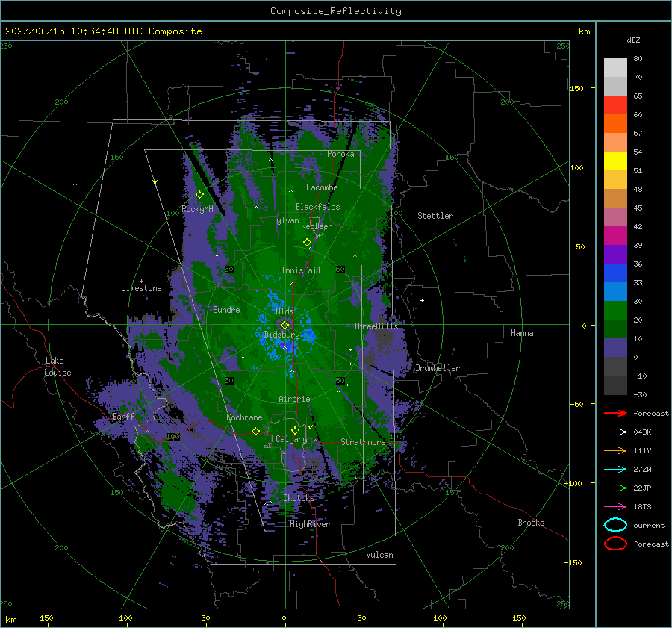
Task: Click the Didsbury label near radar center
Action: click(281, 335)
